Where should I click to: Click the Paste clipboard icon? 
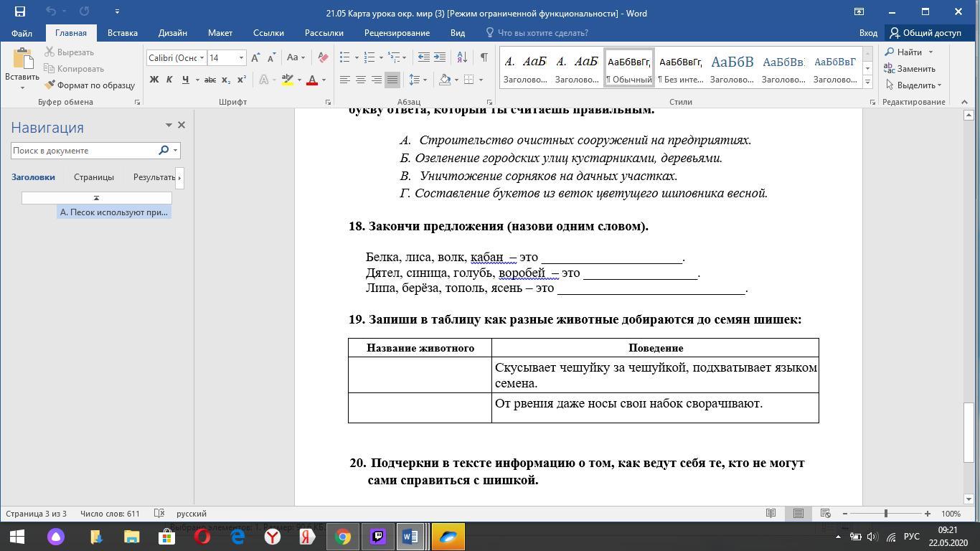coord(22,59)
